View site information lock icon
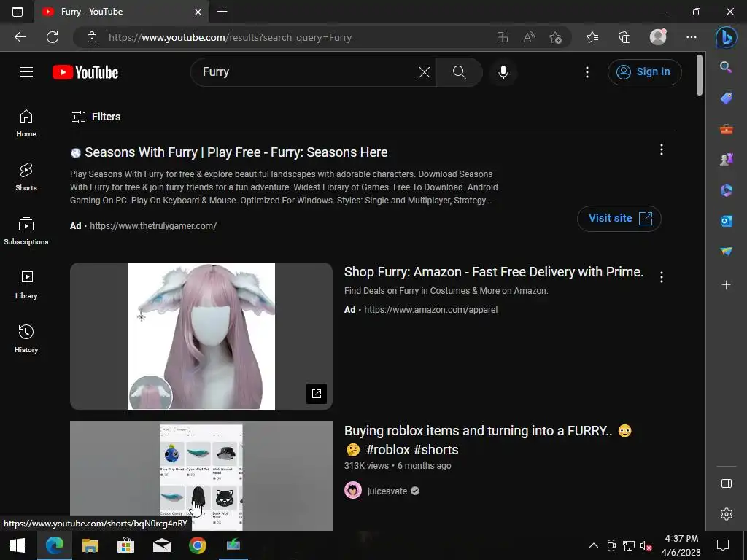 tap(92, 37)
